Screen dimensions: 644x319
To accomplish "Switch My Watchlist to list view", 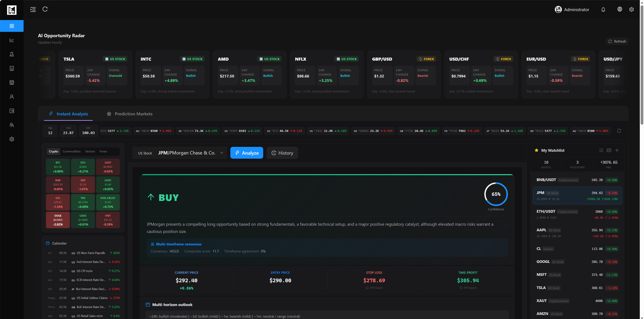I will pyautogui.click(x=601, y=150).
